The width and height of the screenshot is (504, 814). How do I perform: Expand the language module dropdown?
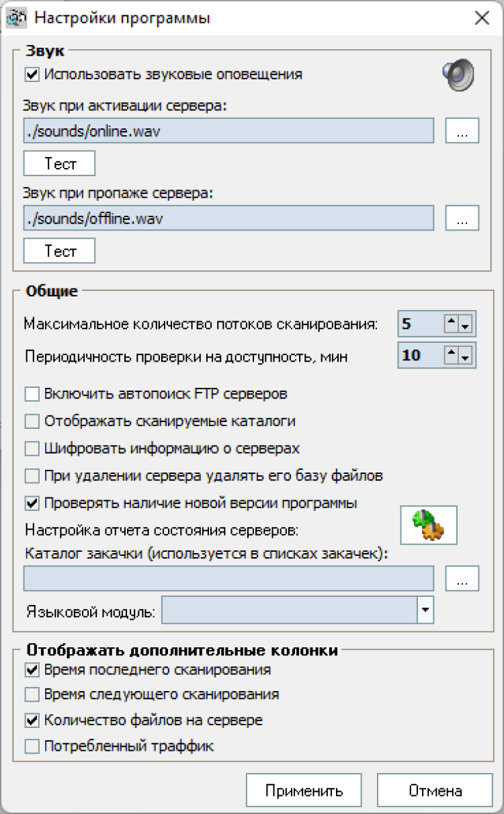point(425,611)
